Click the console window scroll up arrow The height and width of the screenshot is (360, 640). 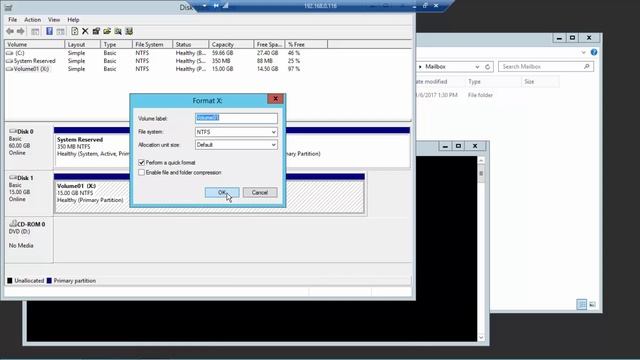(481, 160)
